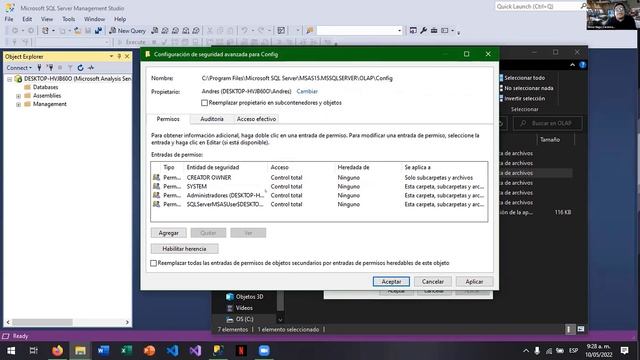Click the Undo toolbar icon

244,31
